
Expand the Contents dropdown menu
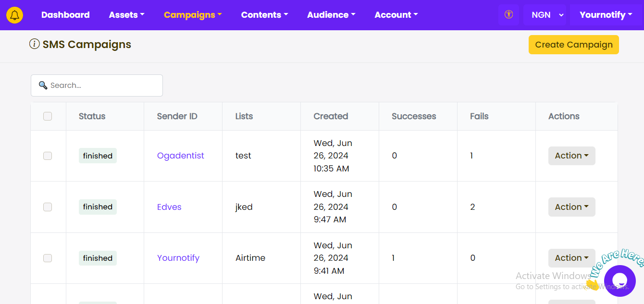tap(264, 15)
